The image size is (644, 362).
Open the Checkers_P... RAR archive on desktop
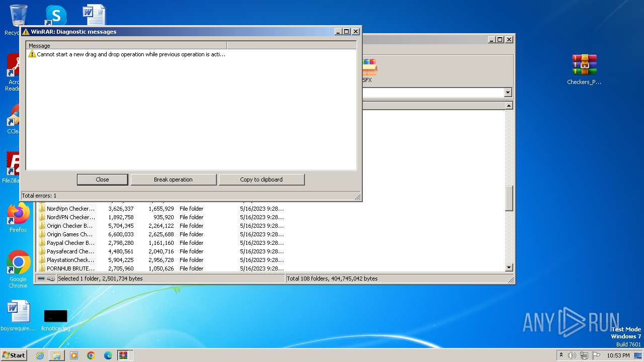click(584, 69)
